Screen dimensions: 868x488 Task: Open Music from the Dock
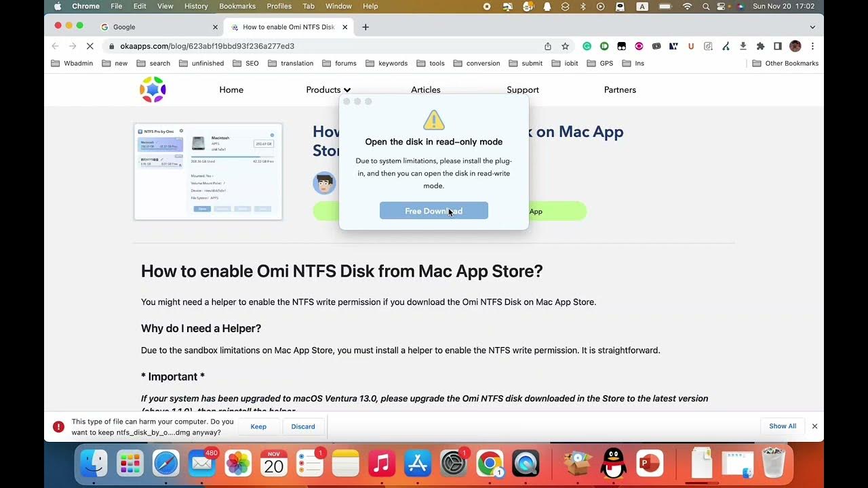(x=382, y=464)
